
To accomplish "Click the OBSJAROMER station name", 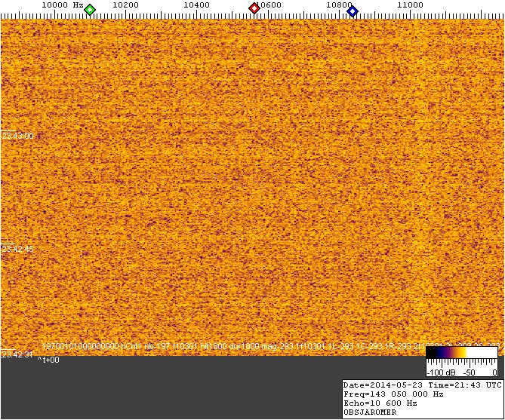I will [370, 412].
